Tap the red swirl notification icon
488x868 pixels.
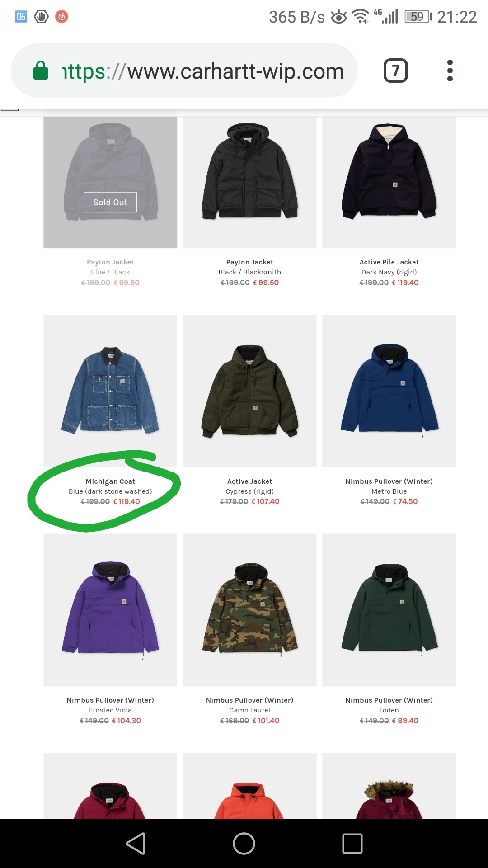click(x=62, y=17)
